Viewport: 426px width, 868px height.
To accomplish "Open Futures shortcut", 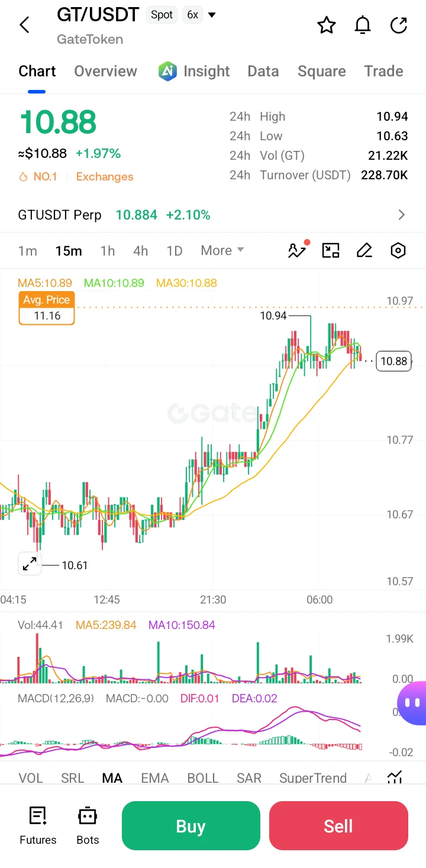I will tap(38, 825).
